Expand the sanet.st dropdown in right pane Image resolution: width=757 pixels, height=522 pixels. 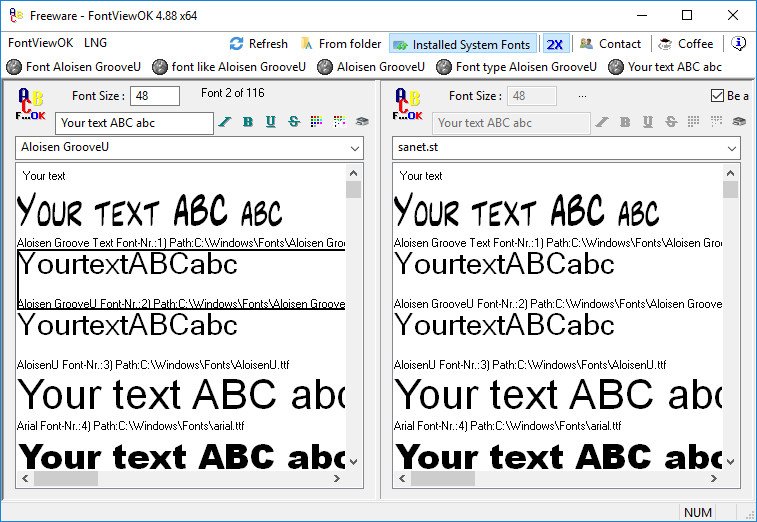[732, 148]
